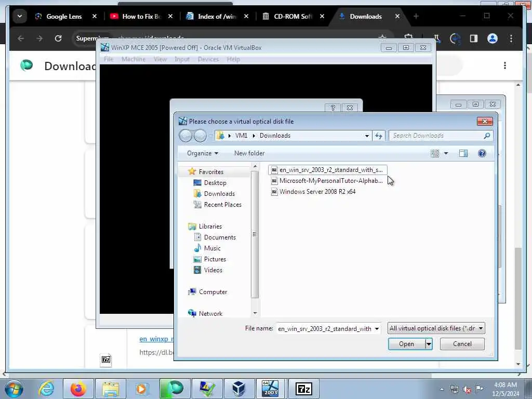Open VirtualBox File menu

[109, 59]
